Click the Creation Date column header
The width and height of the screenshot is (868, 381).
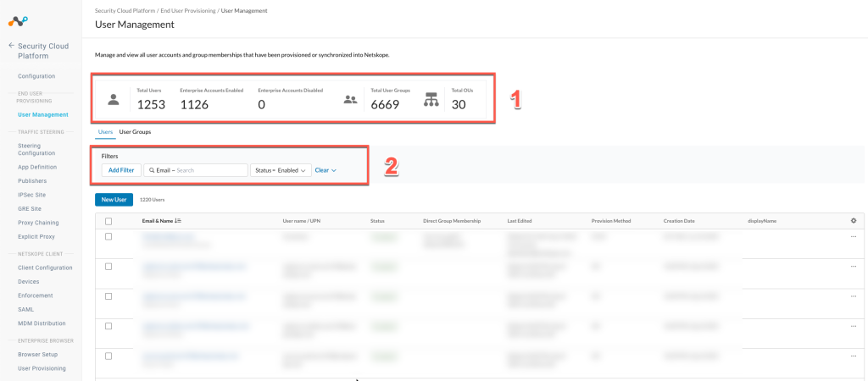pos(680,221)
